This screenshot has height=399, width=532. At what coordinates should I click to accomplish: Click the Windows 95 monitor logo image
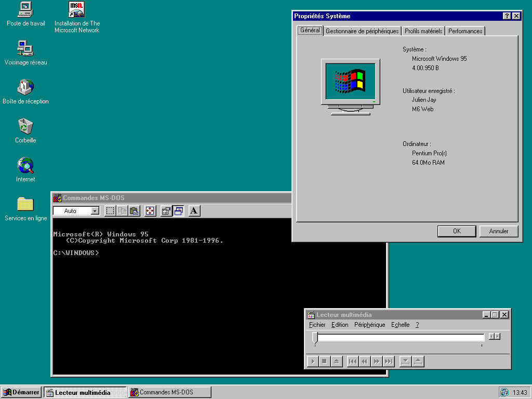pos(351,87)
